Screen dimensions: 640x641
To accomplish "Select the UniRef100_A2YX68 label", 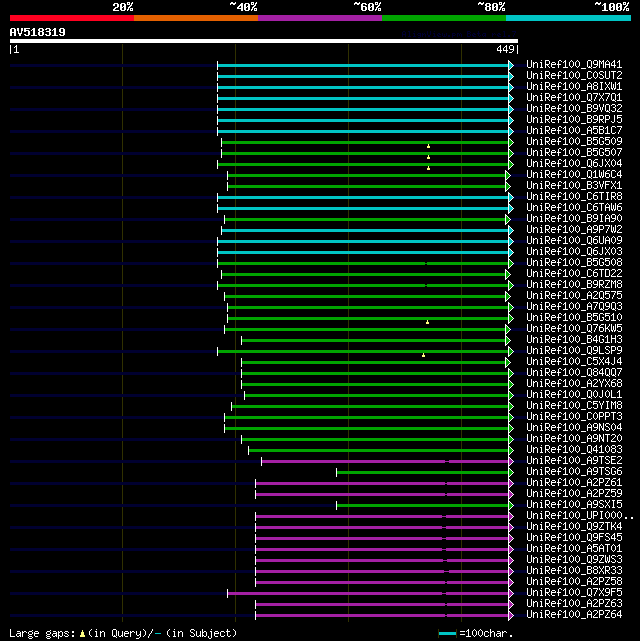I will coord(574,383).
